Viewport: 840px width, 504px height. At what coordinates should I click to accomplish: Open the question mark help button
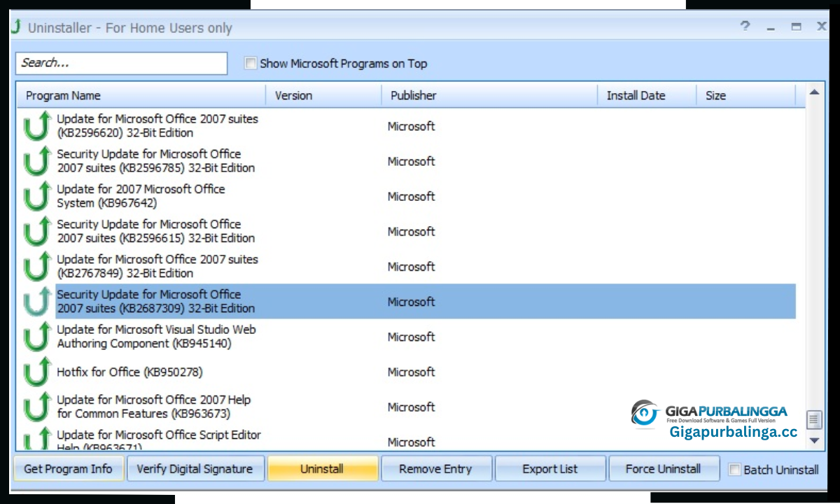point(745,27)
